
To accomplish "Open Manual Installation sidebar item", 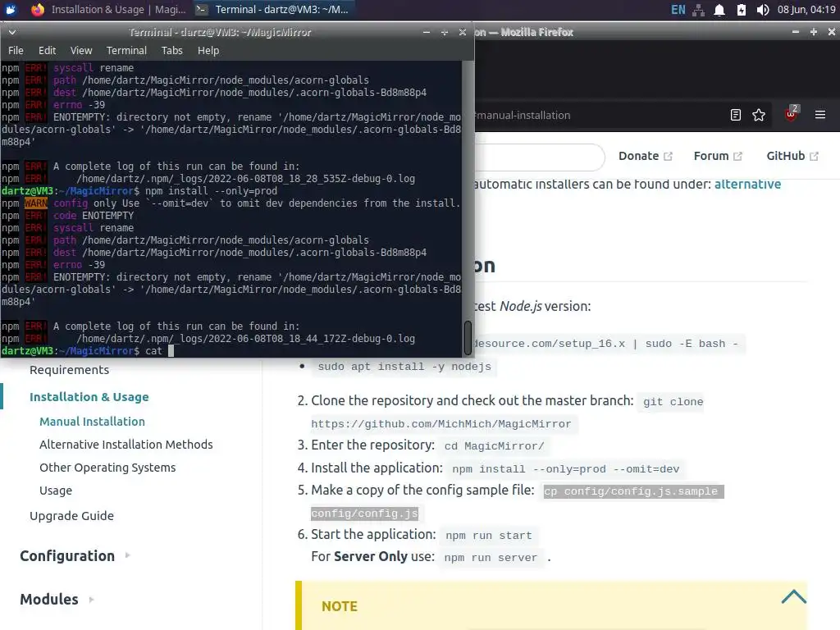I will click(92, 422).
